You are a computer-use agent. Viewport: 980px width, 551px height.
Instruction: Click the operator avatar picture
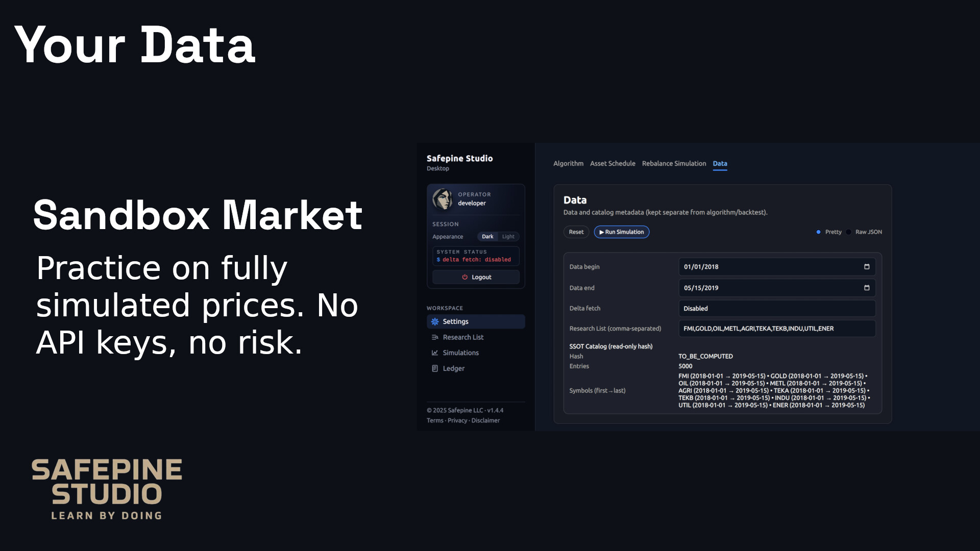click(x=443, y=198)
